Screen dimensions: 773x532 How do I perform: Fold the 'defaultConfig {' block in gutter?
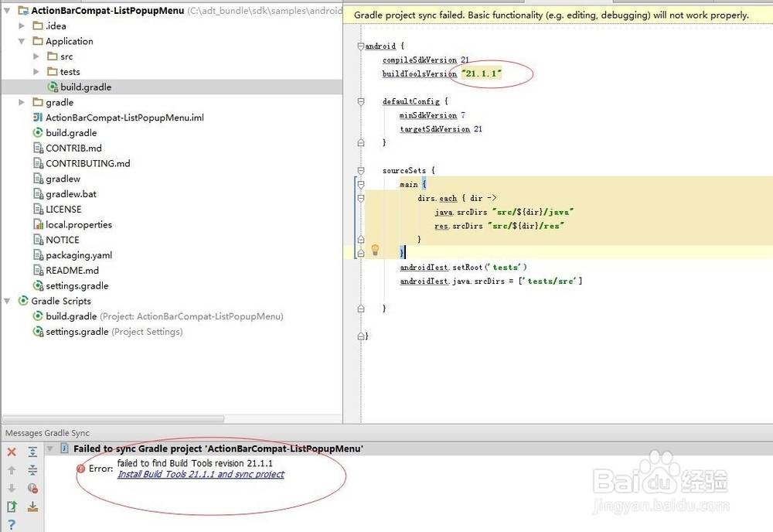pos(361,101)
